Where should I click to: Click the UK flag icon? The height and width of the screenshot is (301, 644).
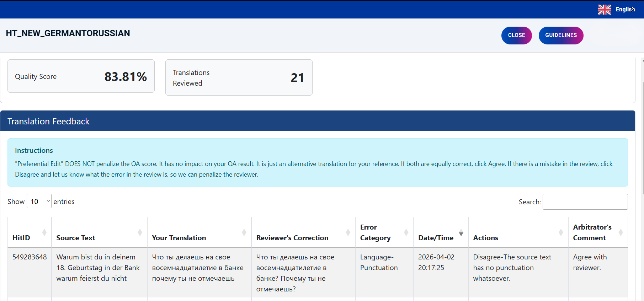coord(605,10)
